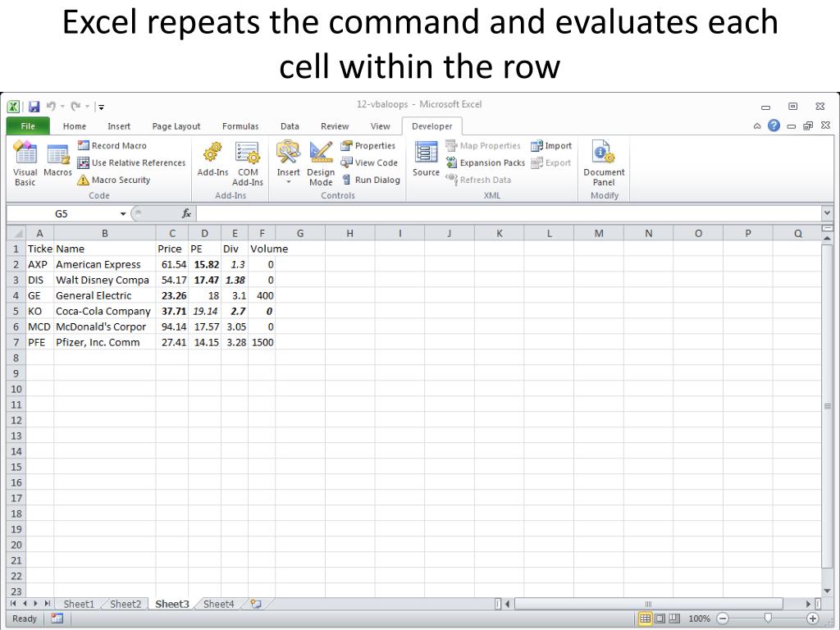Switch to the Insert tab
Screen dimensions: 840x630
pyautogui.click(x=119, y=126)
